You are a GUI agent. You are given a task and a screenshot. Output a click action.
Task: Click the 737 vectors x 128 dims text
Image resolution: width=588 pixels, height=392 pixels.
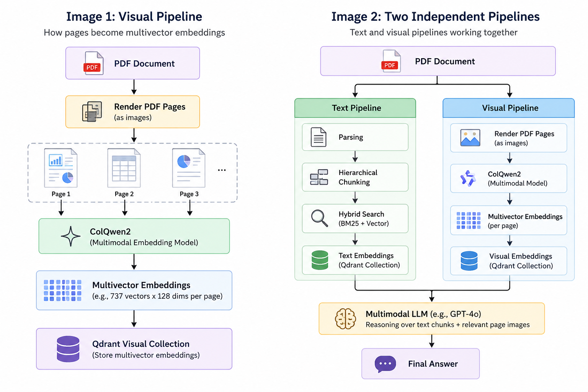coord(157,296)
